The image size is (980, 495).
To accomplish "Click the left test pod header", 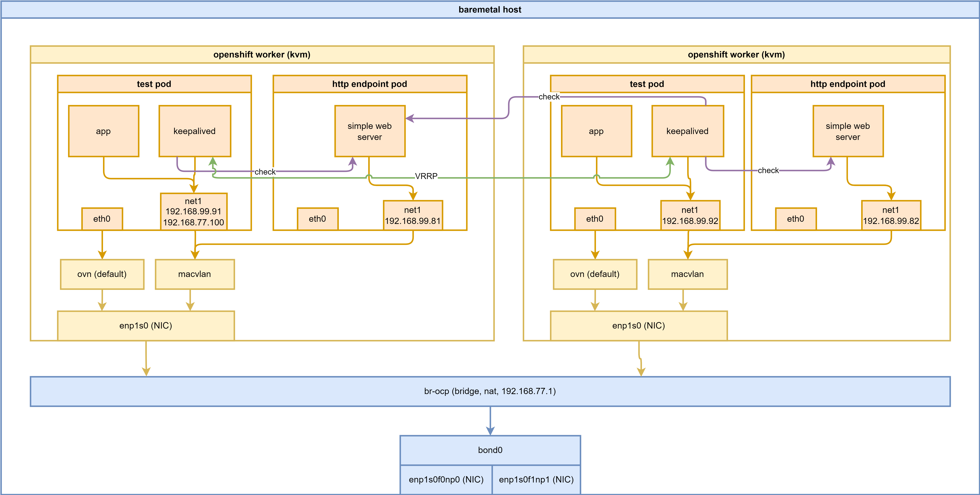I will tap(154, 84).
